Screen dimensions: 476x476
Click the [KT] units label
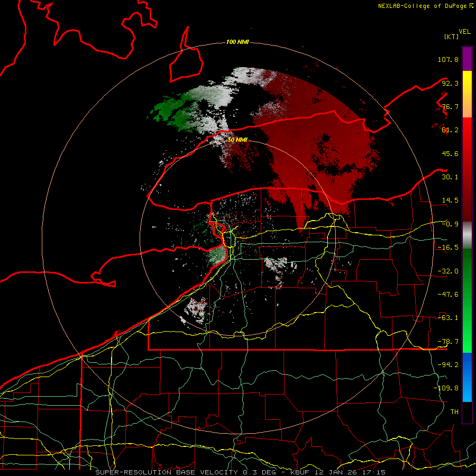coord(452,36)
